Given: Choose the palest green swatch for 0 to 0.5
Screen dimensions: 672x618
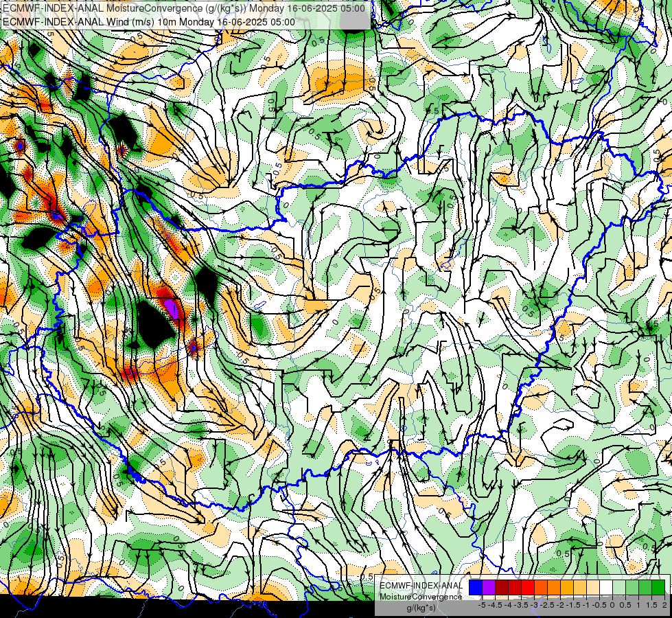Looking at the screenshot, I should [619, 587].
